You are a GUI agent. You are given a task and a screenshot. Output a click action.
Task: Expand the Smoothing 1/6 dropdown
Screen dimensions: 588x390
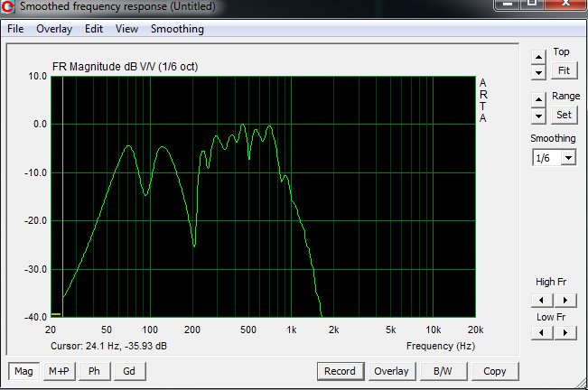coord(568,158)
